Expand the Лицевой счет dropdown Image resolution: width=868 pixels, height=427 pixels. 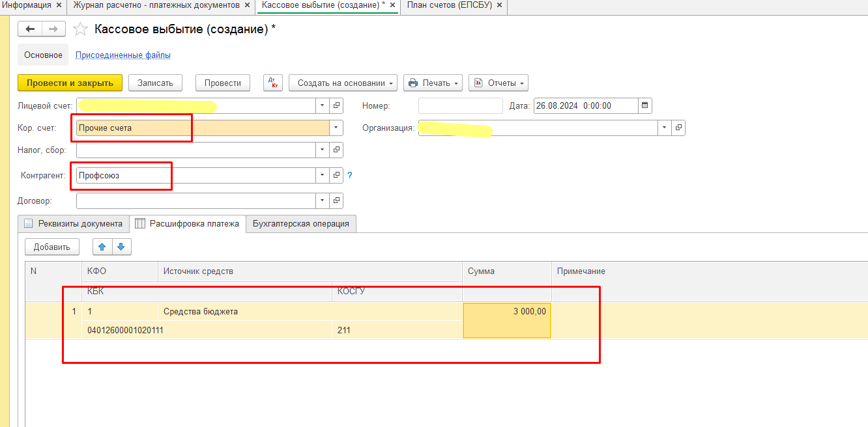pyautogui.click(x=323, y=105)
